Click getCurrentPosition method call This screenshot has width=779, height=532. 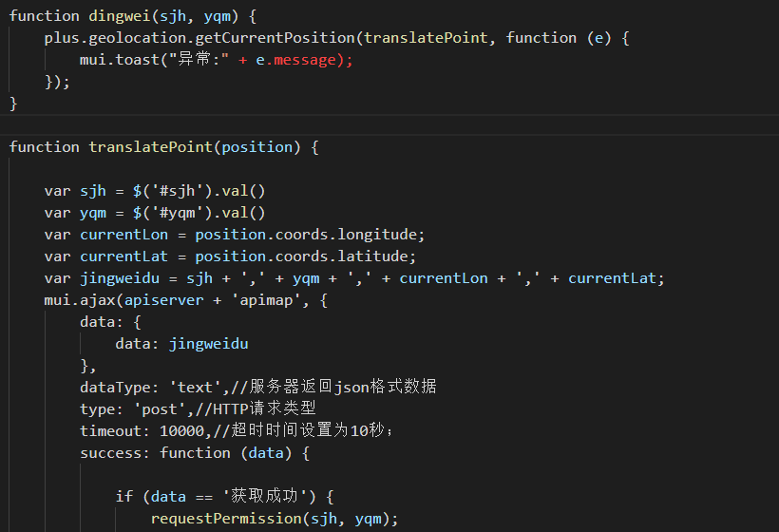pos(275,38)
